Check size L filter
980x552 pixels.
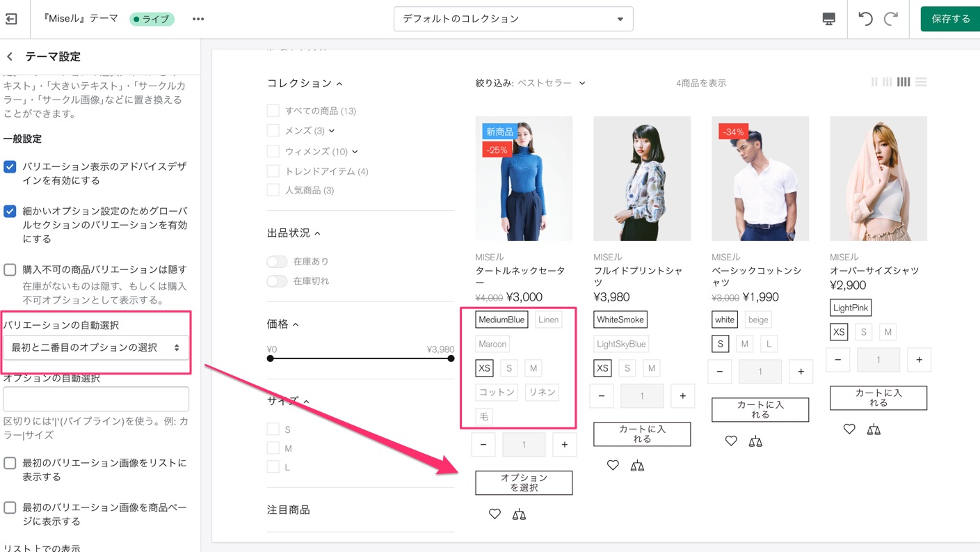[x=273, y=467]
